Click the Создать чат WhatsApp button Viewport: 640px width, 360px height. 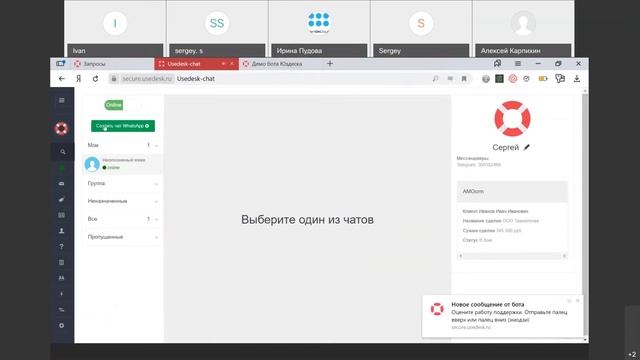point(123,126)
